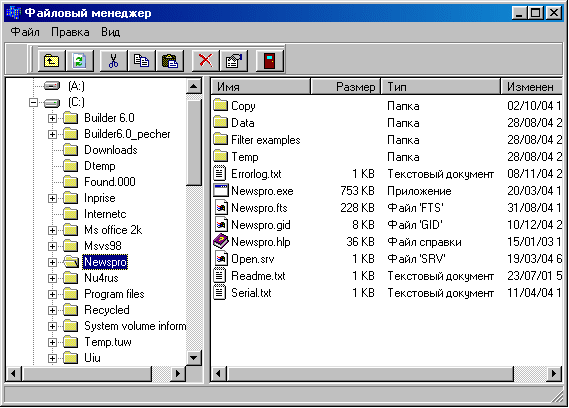Open the Правка menu
This screenshot has width=569, height=408.
tap(70, 32)
